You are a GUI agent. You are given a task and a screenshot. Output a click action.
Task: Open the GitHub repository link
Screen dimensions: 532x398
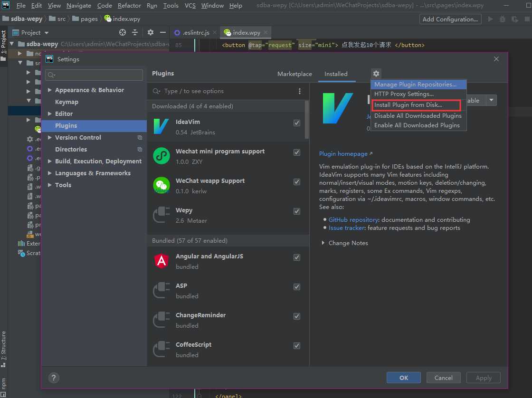point(353,219)
